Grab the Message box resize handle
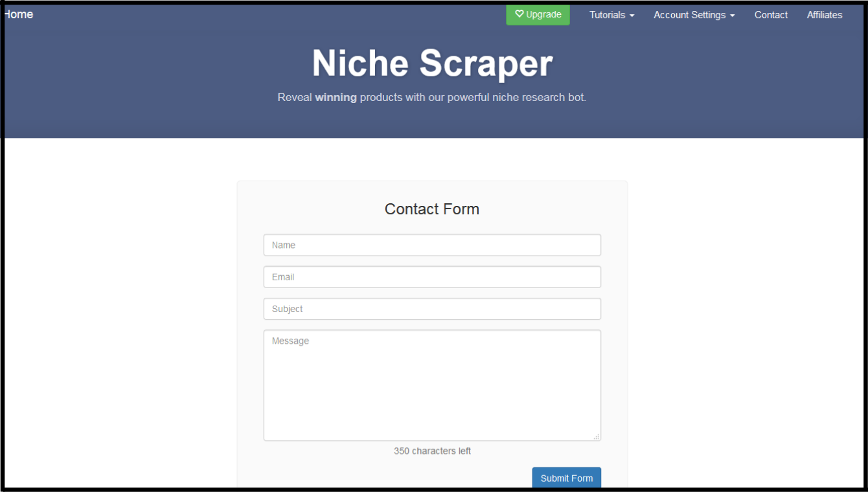868x492 pixels. (x=597, y=437)
